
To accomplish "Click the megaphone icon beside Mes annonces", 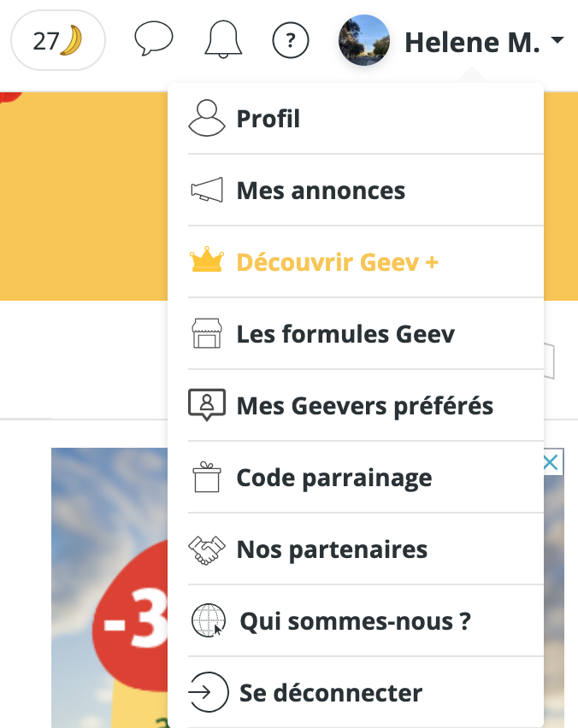I will pyautogui.click(x=205, y=190).
